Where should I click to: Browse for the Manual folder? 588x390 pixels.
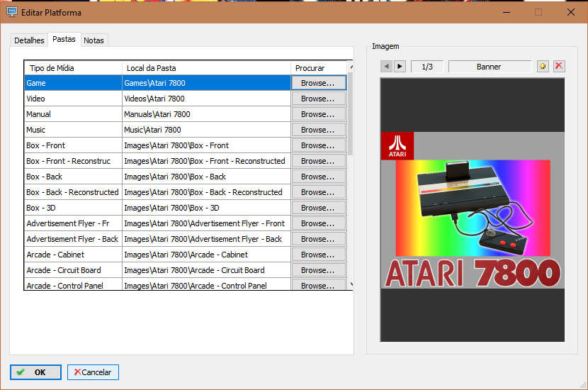tap(318, 114)
